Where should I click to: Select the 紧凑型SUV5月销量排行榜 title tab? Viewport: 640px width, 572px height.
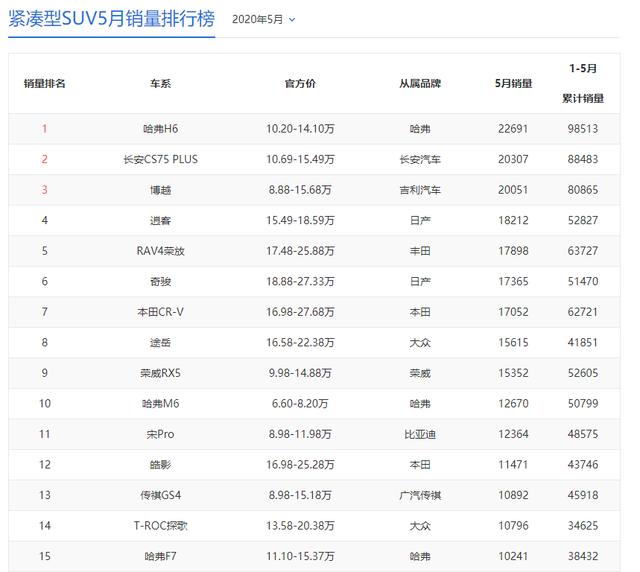pyautogui.click(x=111, y=19)
